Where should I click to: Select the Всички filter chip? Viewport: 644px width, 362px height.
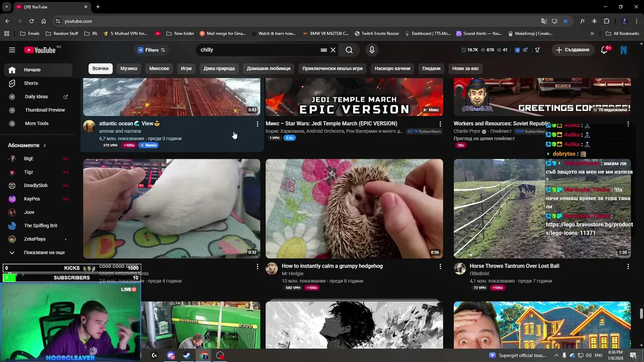[100, 68]
